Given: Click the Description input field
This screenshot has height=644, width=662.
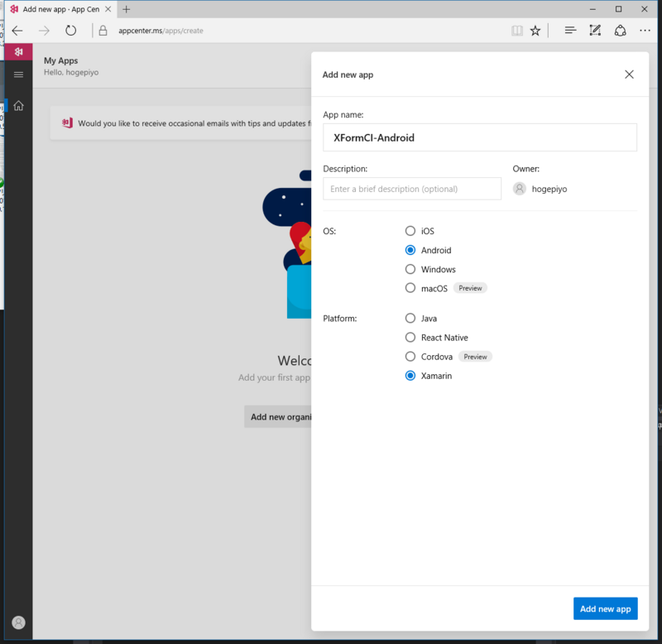Looking at the screenshot, I should 412,189.
